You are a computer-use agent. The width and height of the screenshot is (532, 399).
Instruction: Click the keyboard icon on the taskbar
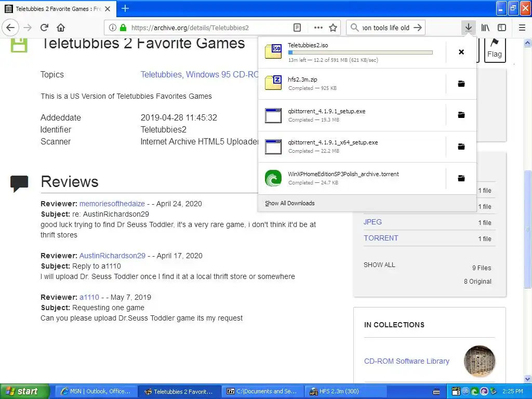coord(436,392)
